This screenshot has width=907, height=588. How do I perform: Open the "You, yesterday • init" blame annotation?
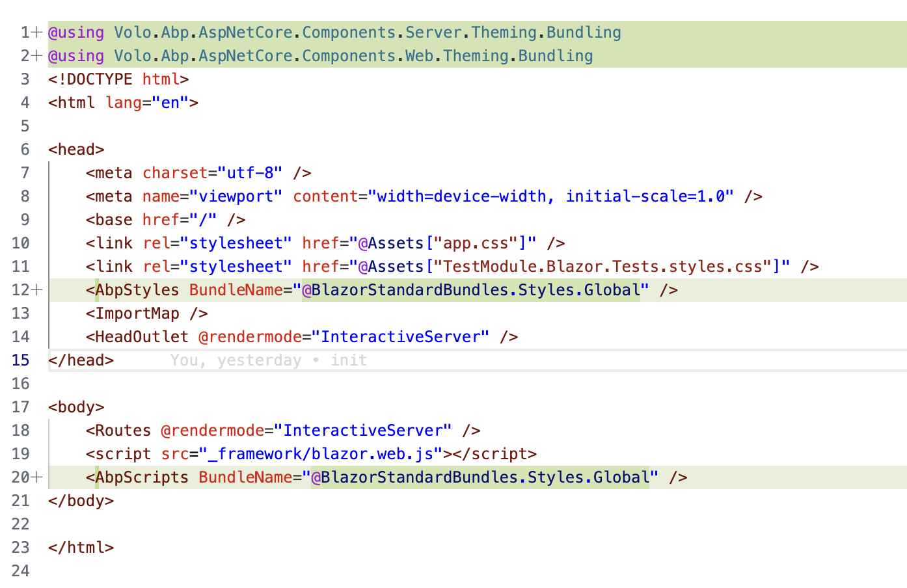(x=268, y=360)
